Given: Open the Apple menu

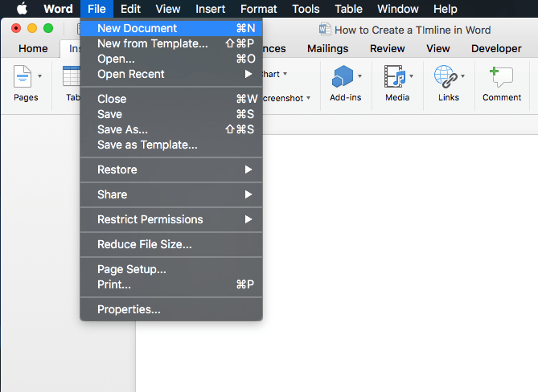Looking at the screenshot, I should 23,8.
